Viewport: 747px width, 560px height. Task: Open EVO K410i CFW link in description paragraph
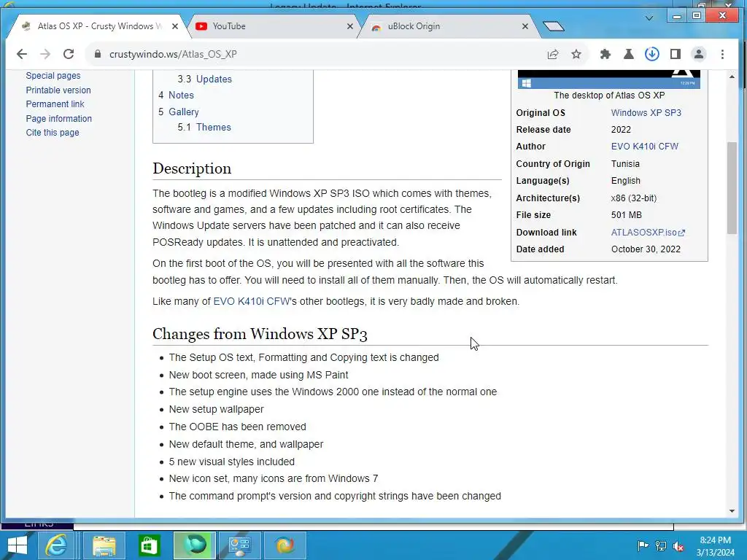click(x=251, y=301)
